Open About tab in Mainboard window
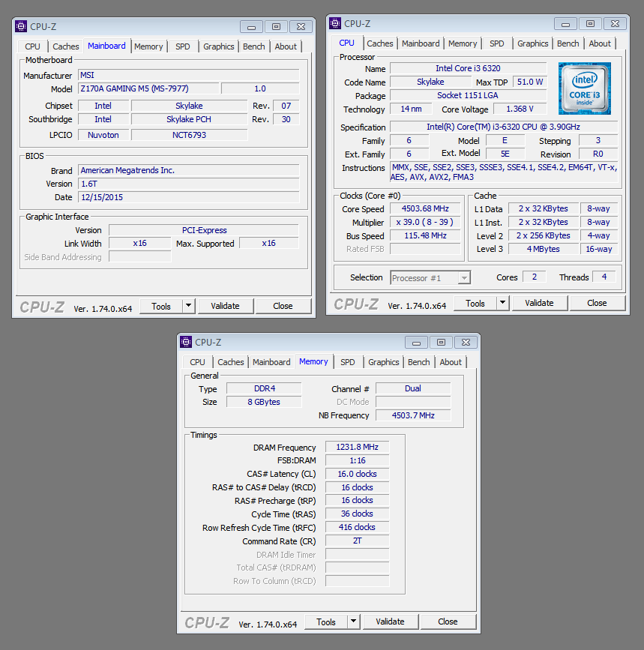 point(286,46)
